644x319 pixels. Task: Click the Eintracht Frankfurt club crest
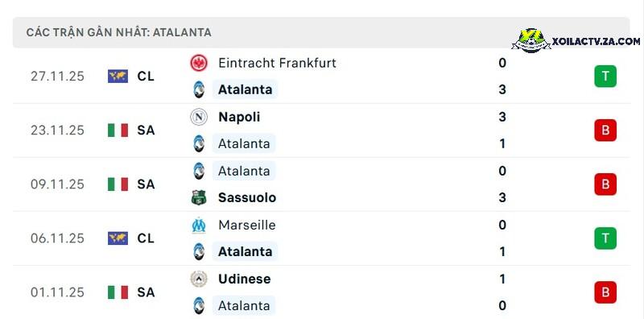199,63
